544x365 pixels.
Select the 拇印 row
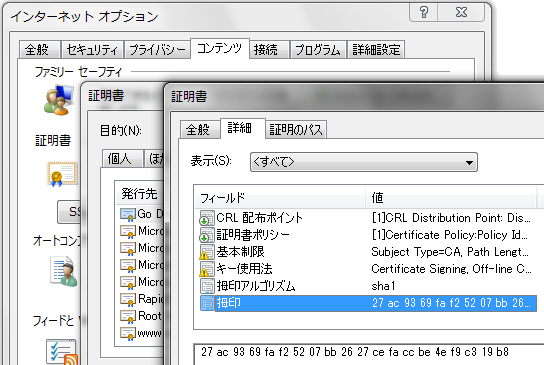(368, 303)
